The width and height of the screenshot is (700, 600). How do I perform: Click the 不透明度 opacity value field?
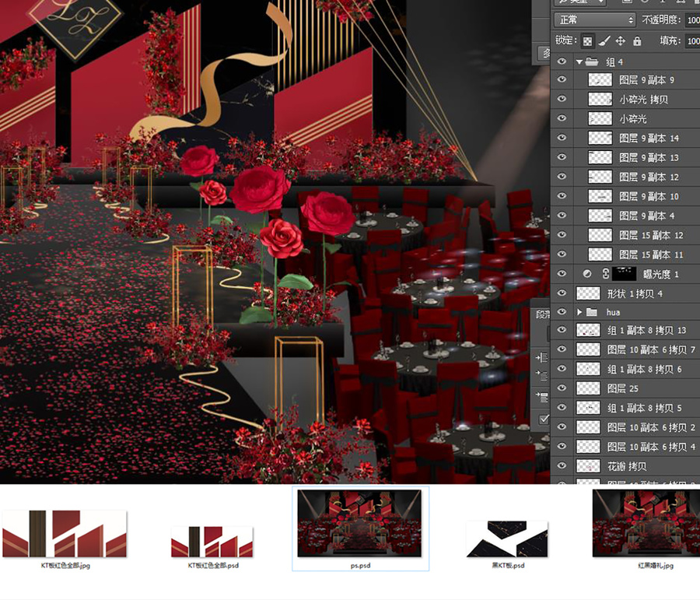click(x=693, y=20)
